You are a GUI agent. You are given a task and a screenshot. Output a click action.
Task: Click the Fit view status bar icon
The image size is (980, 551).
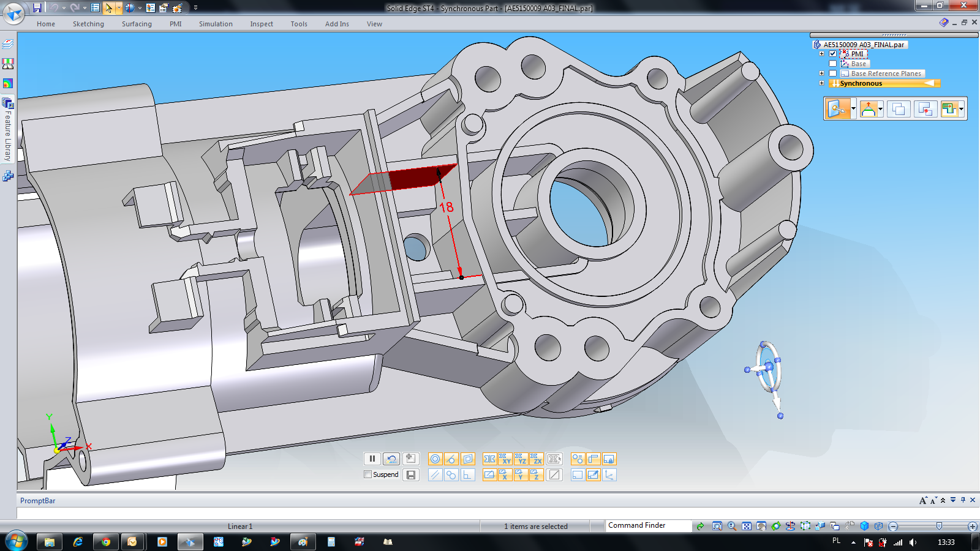tap(747, 526)
